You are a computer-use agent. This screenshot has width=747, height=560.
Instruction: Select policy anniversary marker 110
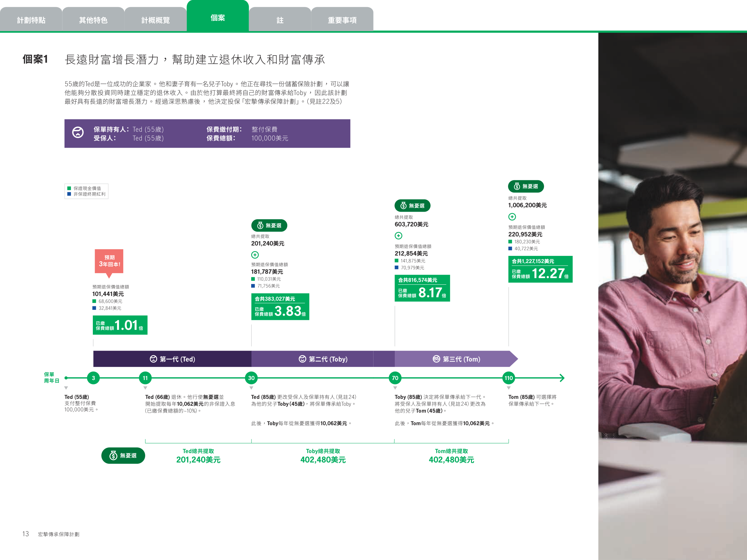pyautogui.click(x=509, y=378)
